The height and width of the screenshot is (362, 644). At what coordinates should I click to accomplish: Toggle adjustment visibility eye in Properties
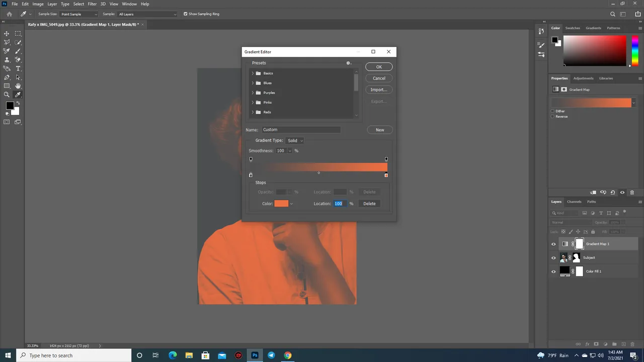[622, 192]
